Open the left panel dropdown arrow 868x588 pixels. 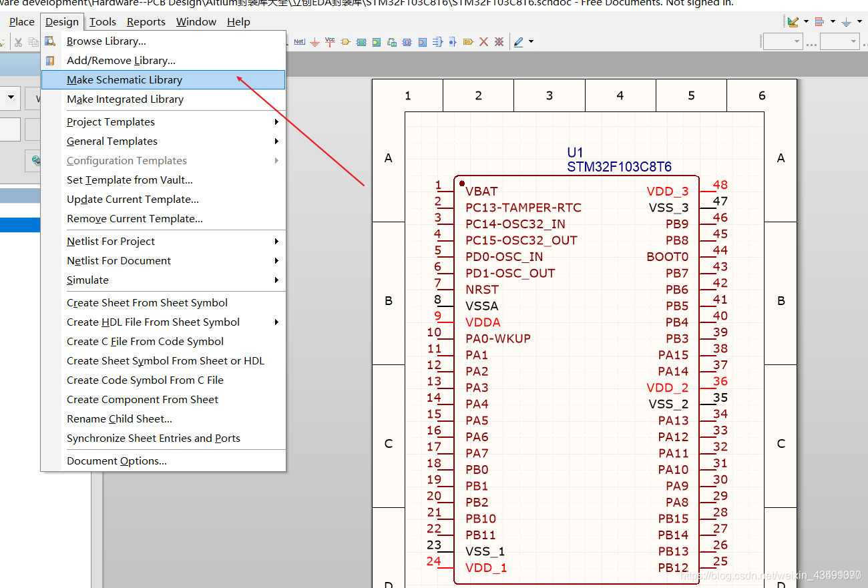pyautogui.click(x=10, y=98)
